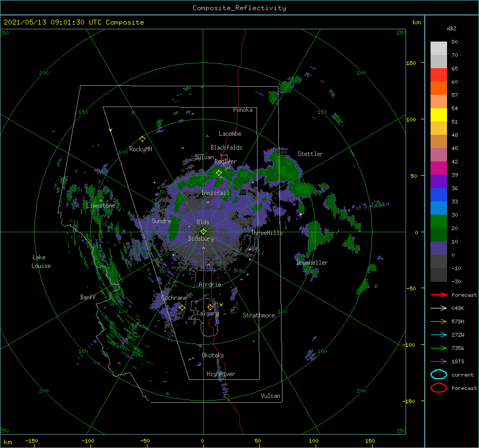Click the yellow diamond marker above RockyMH
Viewport: 479px width, 448px height.
pyautogui.click(x=142, y=139)
